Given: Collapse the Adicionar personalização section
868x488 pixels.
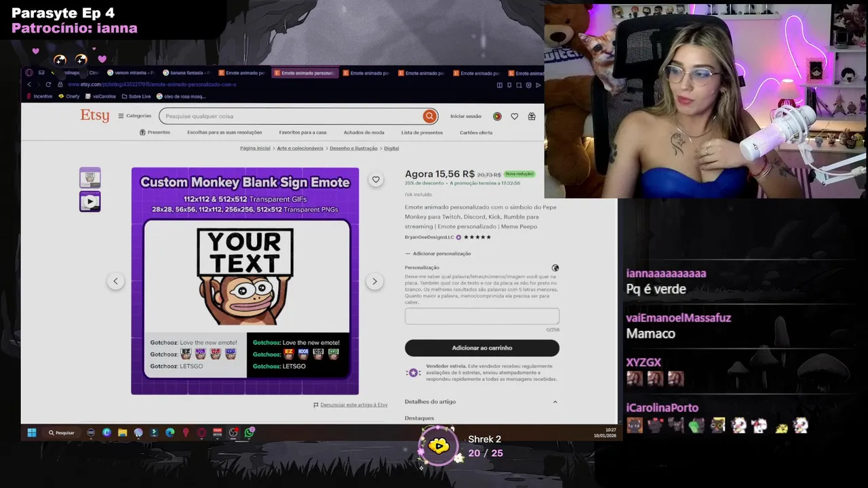Looking at the screenshot, I should (x=438, y=253).
